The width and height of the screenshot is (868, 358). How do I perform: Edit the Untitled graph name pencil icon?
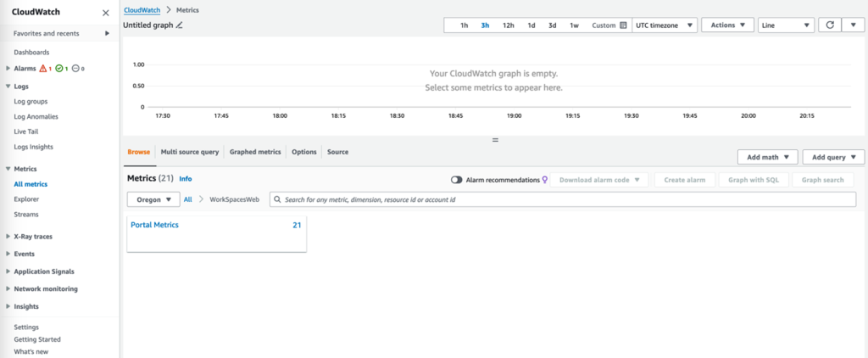tap(179, 25)
